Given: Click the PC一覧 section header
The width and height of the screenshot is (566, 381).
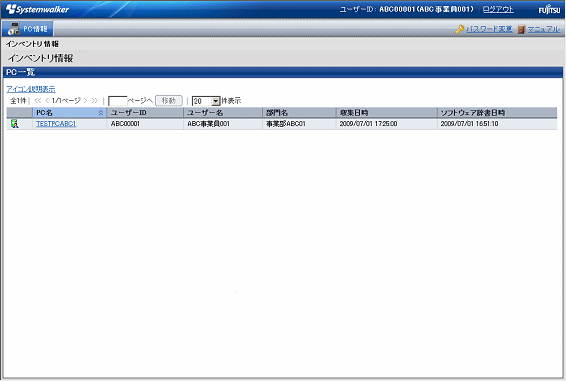Looking at the screenshot, I should pos(283,72).
